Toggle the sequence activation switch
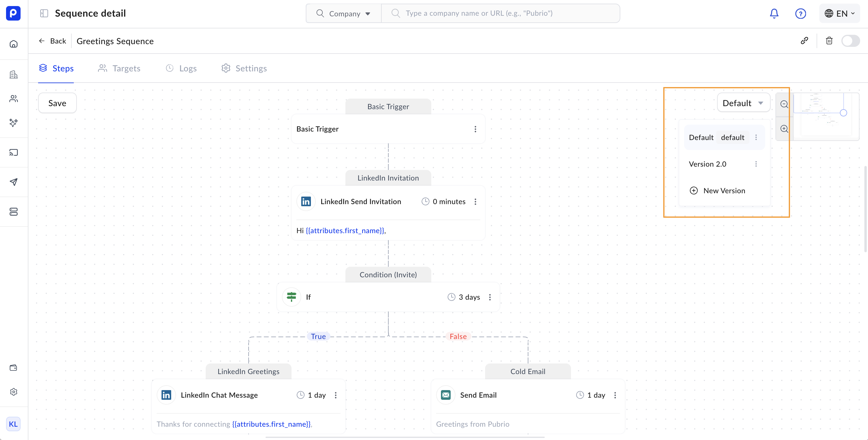This screenshot has width=868, height=440. [x=850, y=41]
